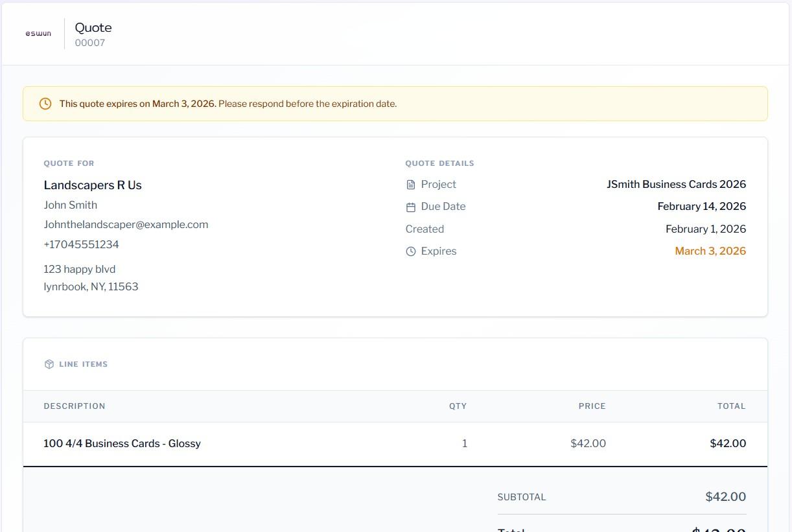Click the DESCRIPTION column header
Viewport: 792px width, 532px height.
pos(75,406)
